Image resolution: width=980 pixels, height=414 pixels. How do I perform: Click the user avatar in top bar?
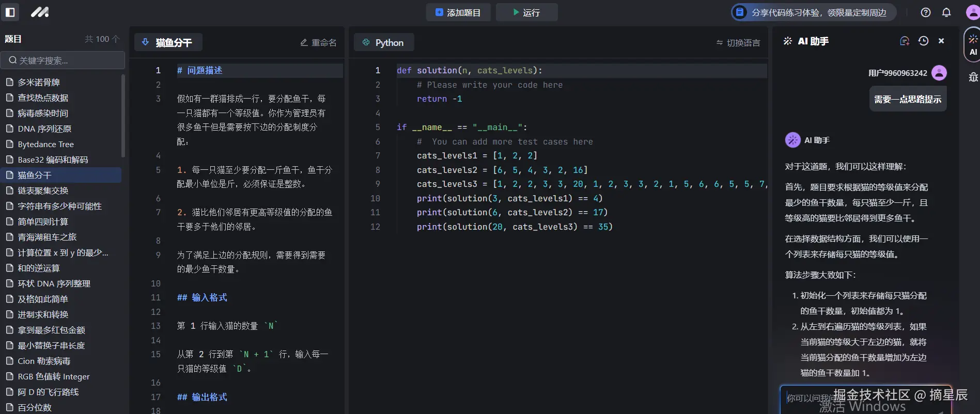[x=973, y=12]
